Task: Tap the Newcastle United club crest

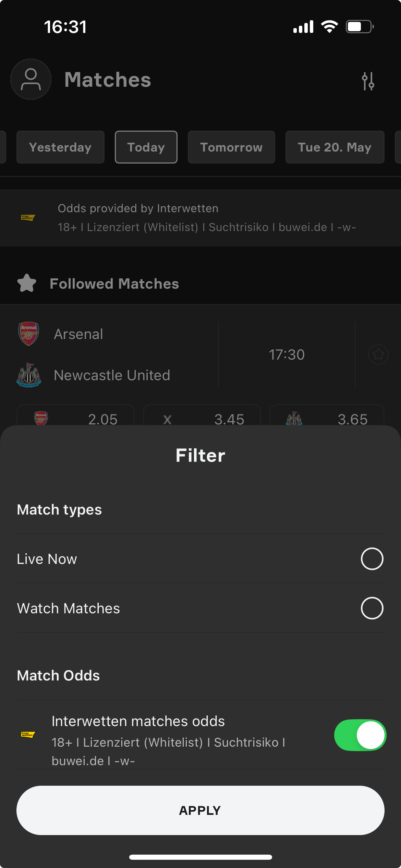Action: point(29,375)
